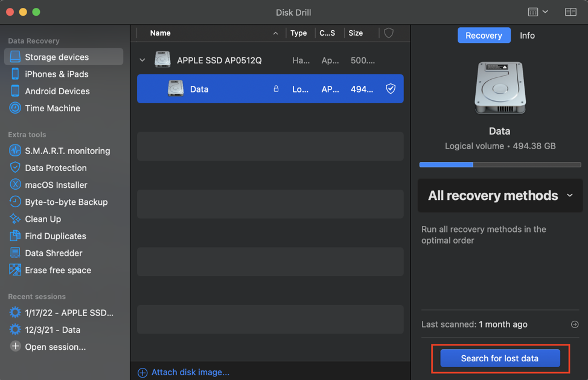Viewport: 588px width, 380px height.
Task: Open Data Shredder tool
Action: pyautogui.click(x=53, y=253)
